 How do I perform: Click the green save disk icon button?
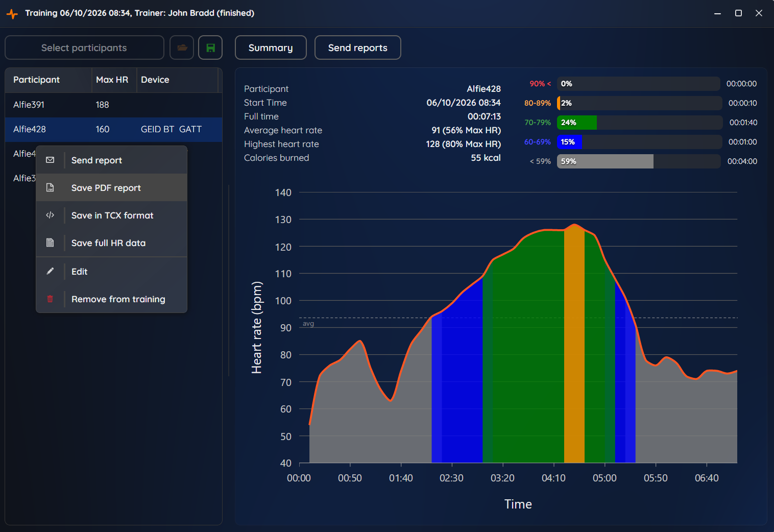click(x=210, y=47)
